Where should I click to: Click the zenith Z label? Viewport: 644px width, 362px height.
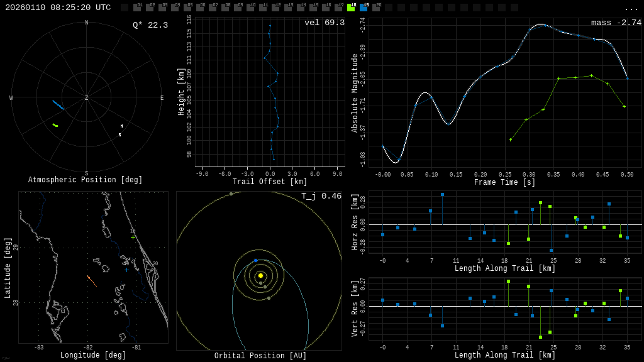[86, 97]
